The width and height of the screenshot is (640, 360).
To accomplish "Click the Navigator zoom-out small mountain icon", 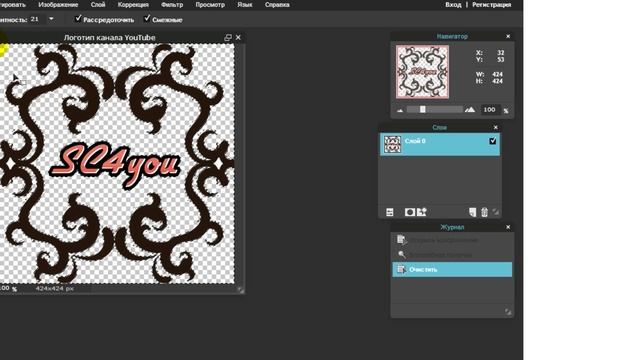I will coord(400,110).
